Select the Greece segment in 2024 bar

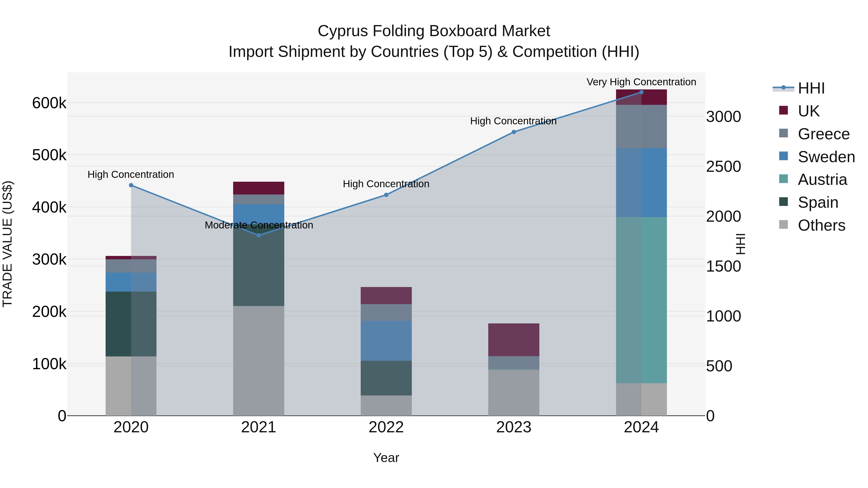642,127
